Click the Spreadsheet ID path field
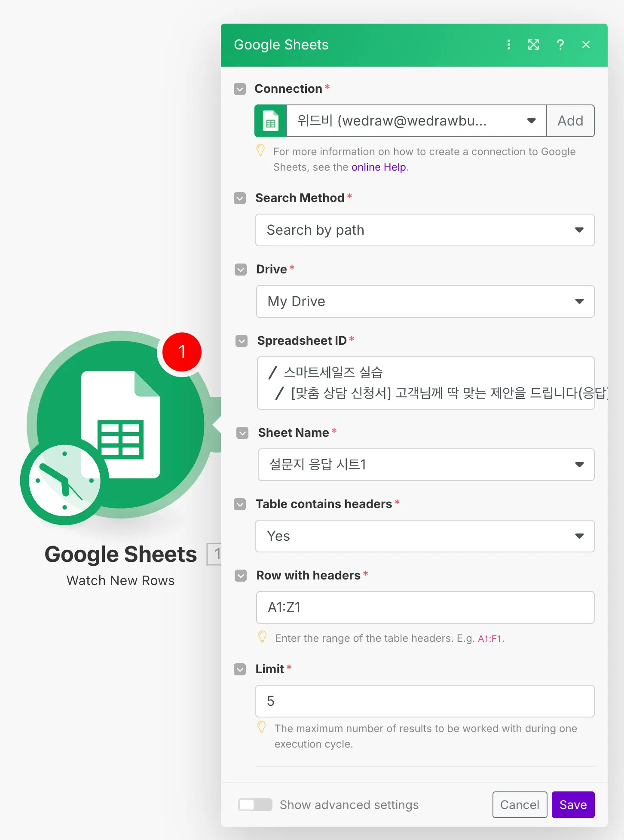This screenshot has height=840, width=624. point(426,383)
